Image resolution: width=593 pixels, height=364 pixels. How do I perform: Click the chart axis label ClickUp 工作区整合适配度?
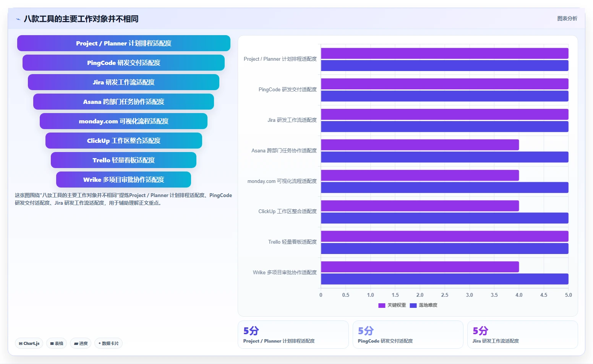pos(288,212)
